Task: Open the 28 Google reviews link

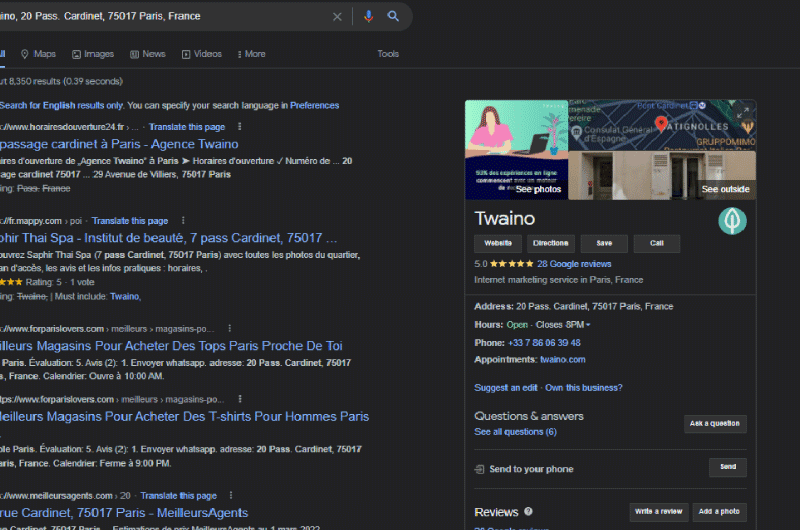Action: (574, 264)
